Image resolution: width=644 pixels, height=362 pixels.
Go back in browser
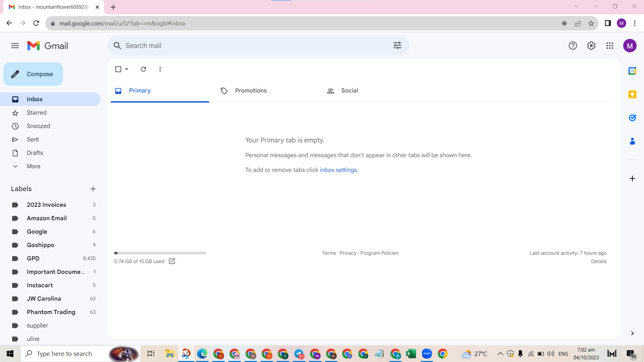[9, 23]
